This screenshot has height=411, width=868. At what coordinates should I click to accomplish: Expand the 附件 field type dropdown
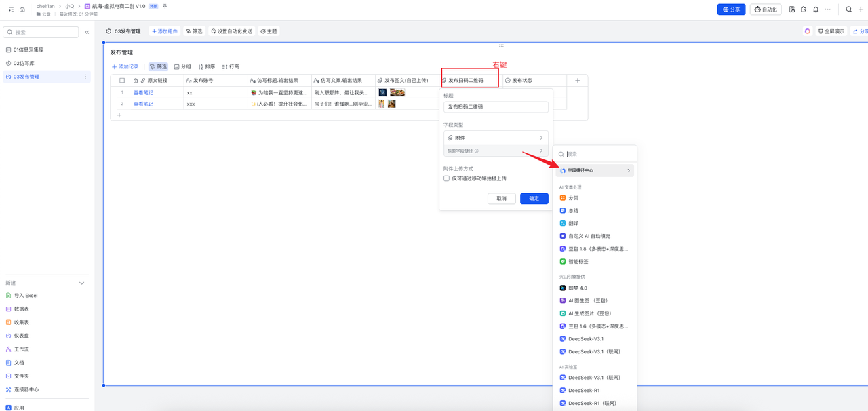click(x=496, y=138)
